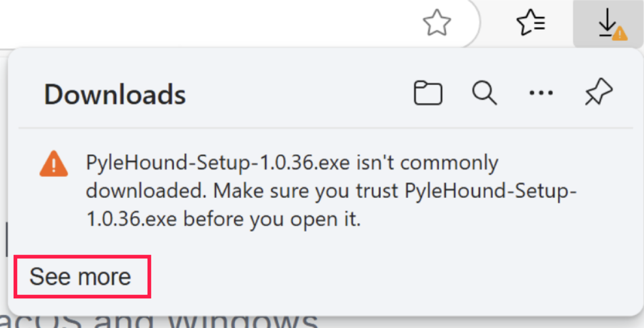
Task: Click the search downloads magnifier icon
Action: [x=484, y=93]
